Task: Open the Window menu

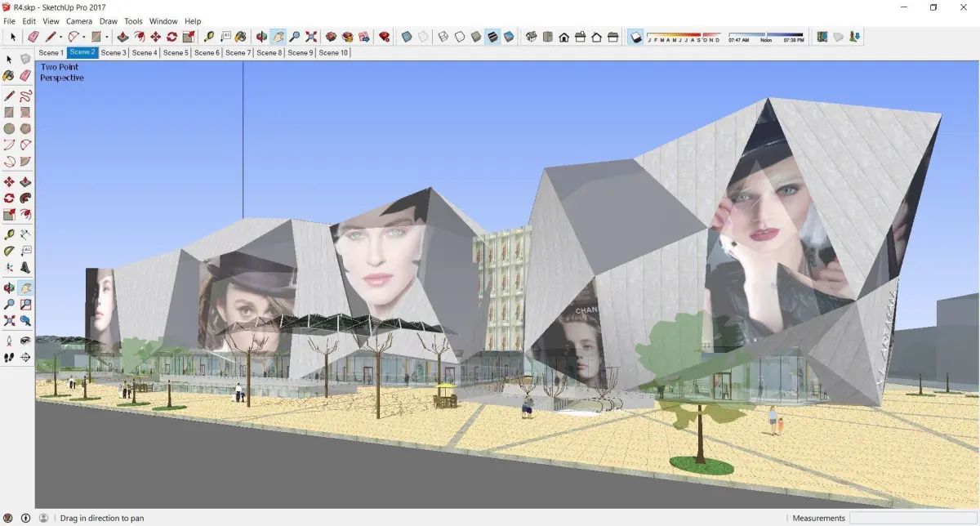Action: pyautogui.click(x=163, y=21)
